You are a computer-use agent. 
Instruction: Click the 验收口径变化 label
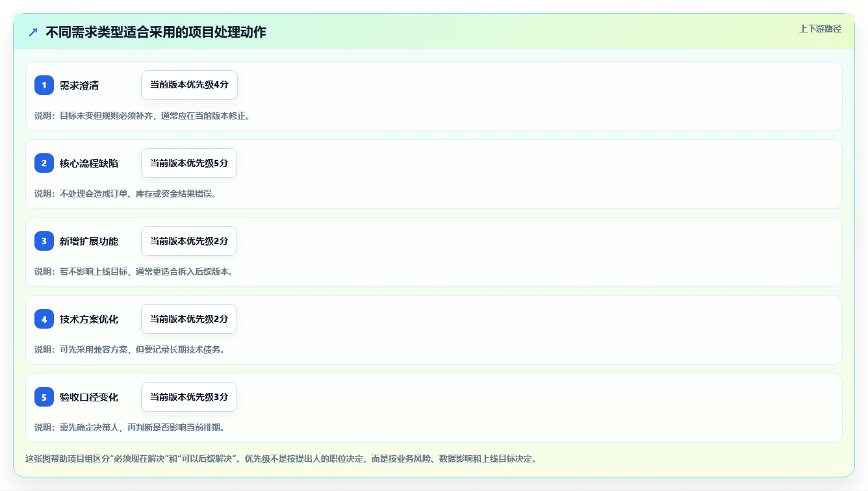tap(89, 397)
